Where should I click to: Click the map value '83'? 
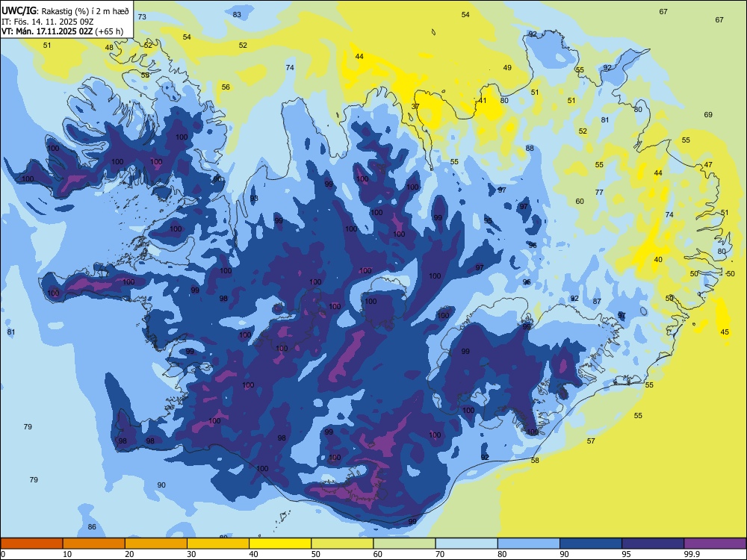click(x=237, y=14)
